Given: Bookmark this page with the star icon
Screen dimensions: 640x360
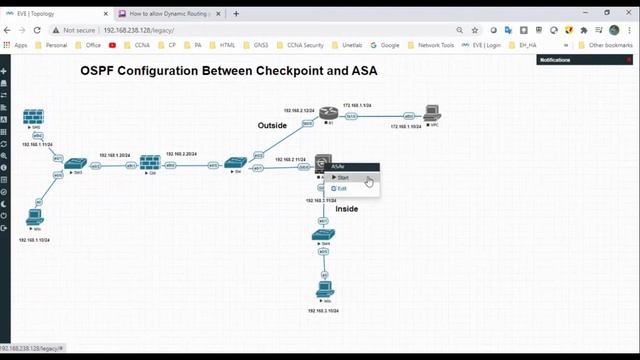Looking at the screenshot, I should (x=475, y=30).
